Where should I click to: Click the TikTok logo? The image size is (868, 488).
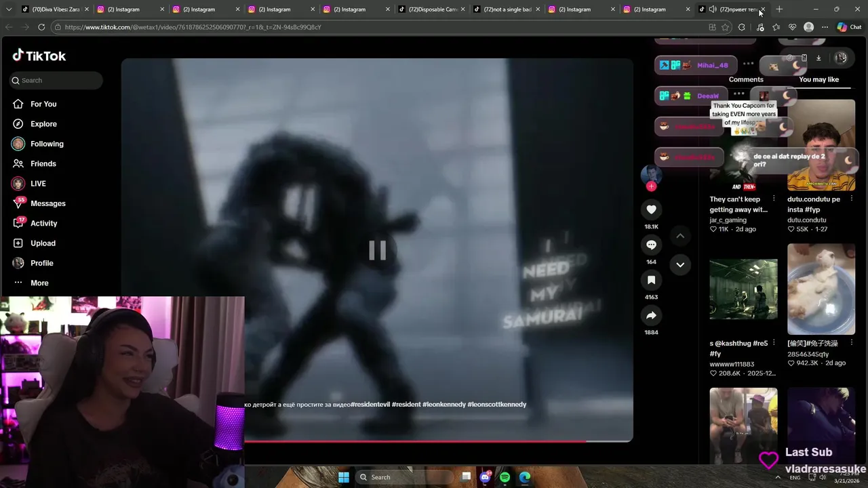[x=39, y=56]
